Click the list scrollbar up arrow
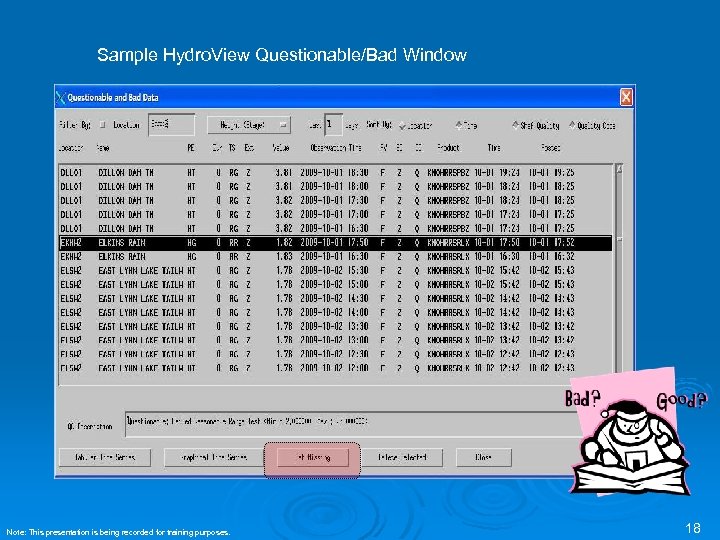Viewport: 720px width, 540px height. click(x=619, y=169)
